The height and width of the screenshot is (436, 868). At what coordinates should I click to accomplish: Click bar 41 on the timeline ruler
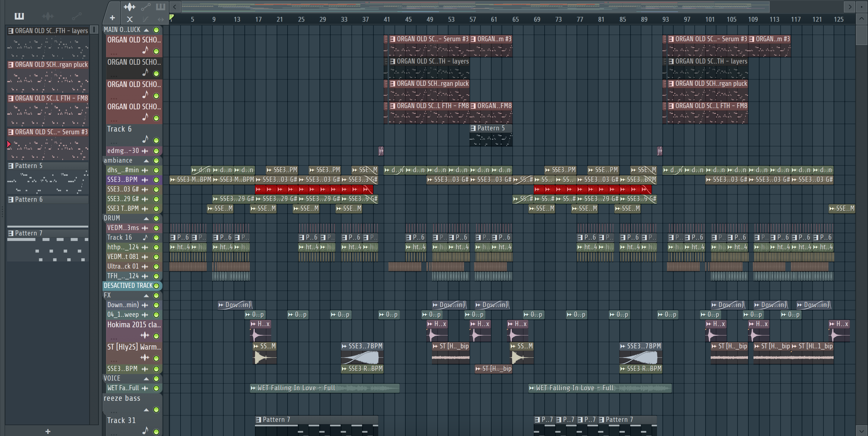387,19
